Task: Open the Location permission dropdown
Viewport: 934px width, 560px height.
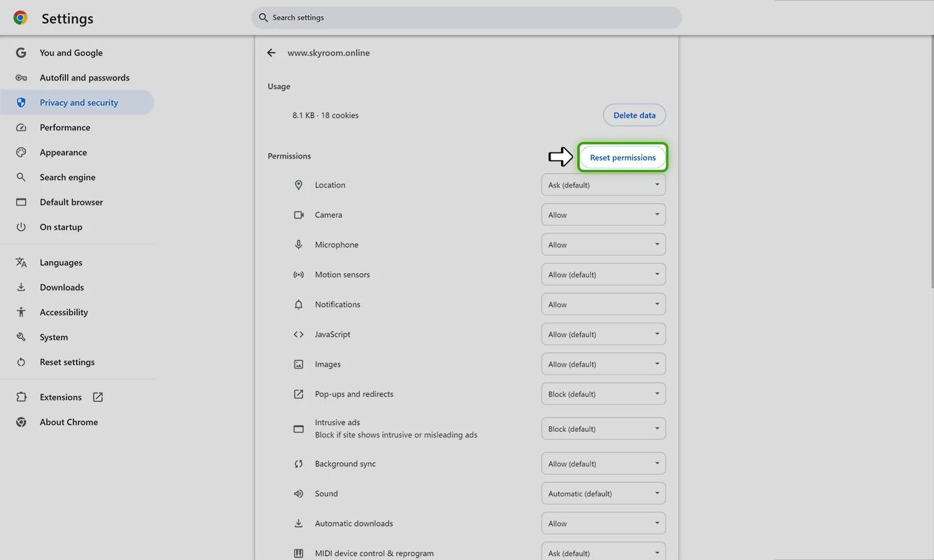Action: 603,185
